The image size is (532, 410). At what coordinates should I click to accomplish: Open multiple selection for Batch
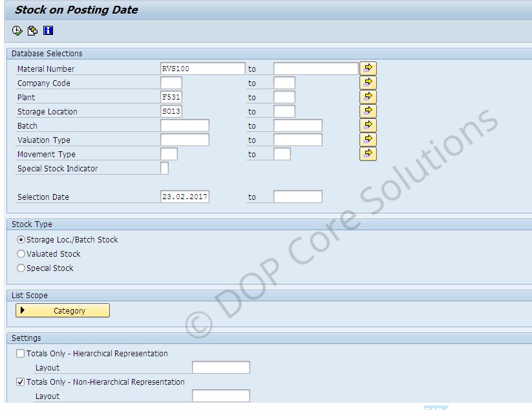(x=367, y=125)
